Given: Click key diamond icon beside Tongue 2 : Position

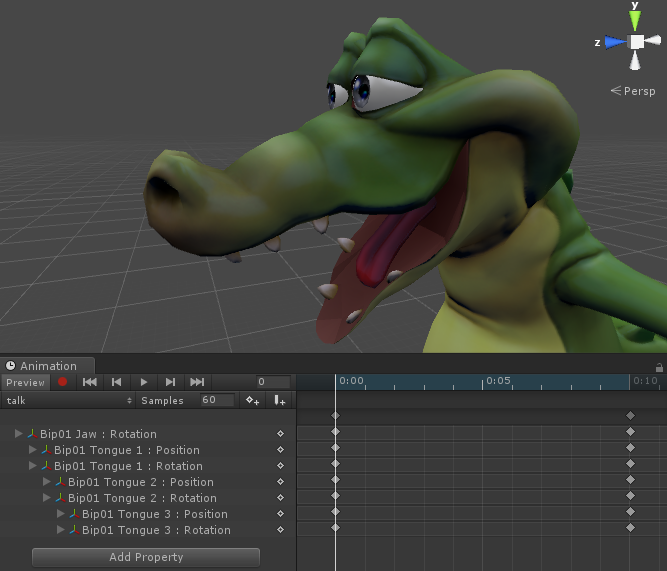Looking at the screenshot, I should click(x=280, y=482).
